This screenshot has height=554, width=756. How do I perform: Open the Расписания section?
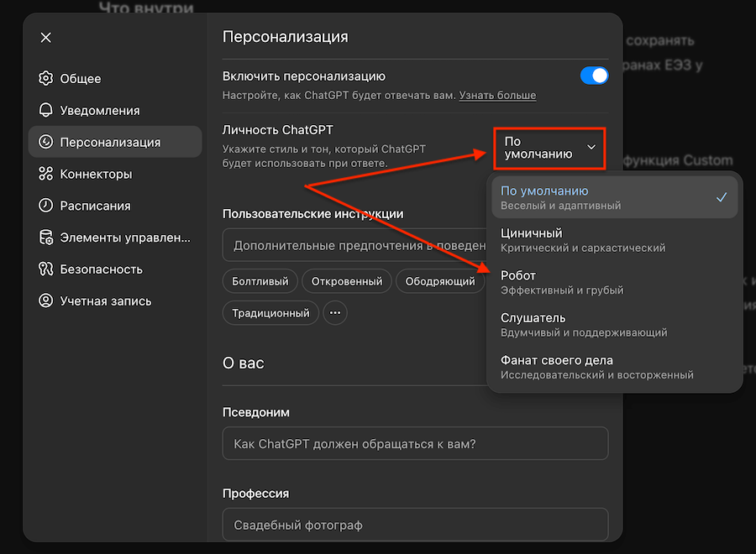click(115, 205)
